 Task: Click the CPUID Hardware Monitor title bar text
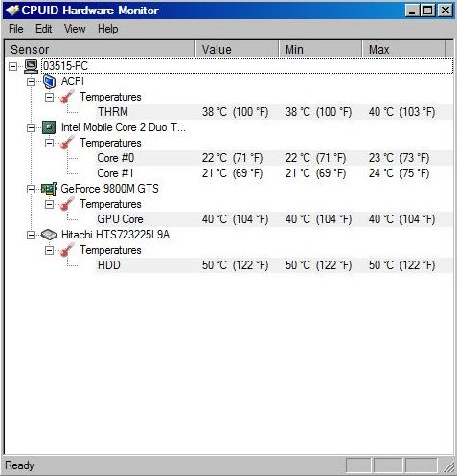click(90, 11)
